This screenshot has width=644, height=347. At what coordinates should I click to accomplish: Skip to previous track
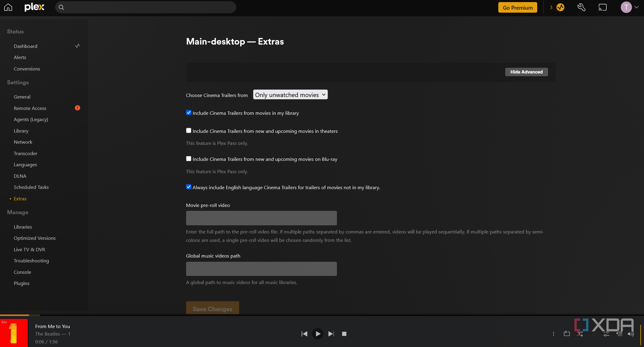304,334
